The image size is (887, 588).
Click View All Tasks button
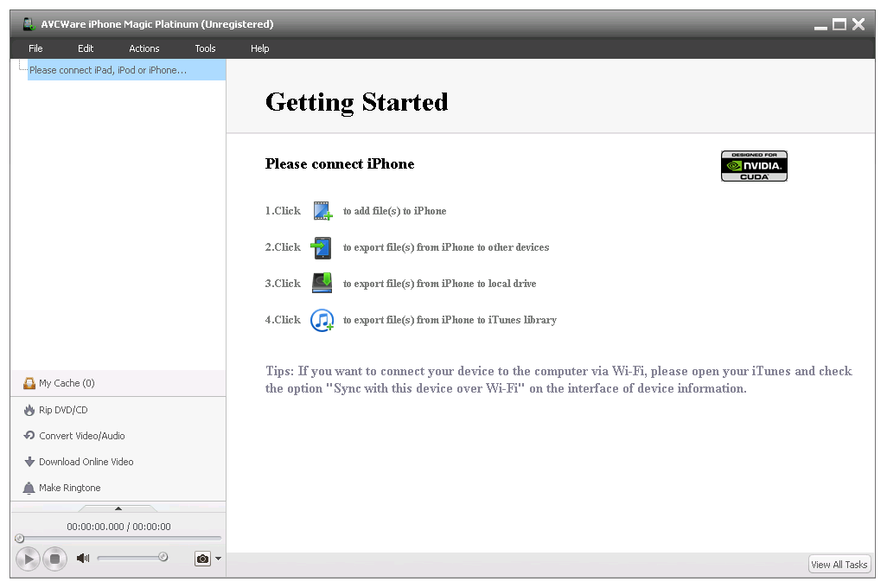click(x=839, y=565)
